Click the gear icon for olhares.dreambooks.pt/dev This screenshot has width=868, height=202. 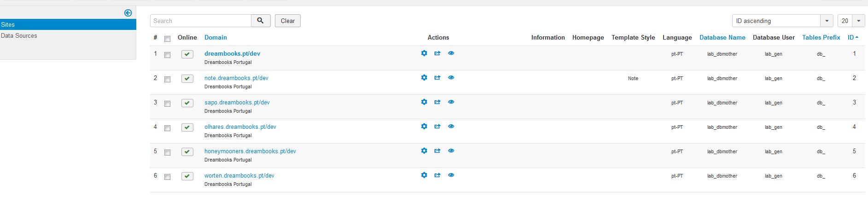(424, 127)
